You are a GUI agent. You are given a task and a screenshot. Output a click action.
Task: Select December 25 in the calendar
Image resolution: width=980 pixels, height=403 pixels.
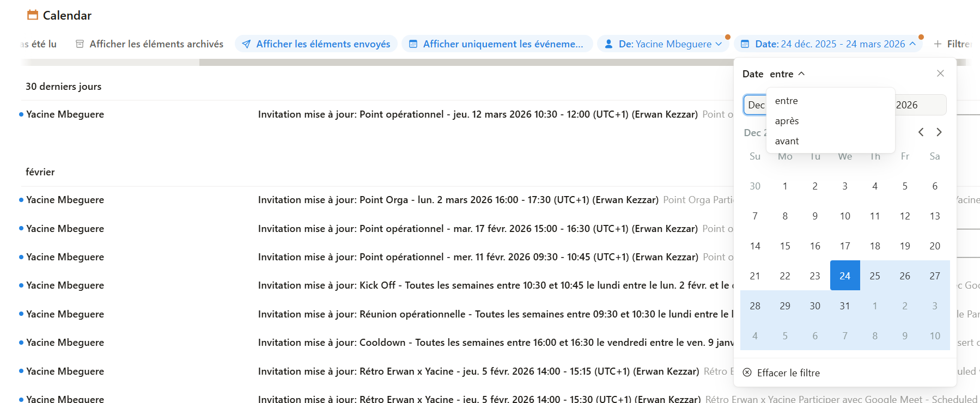[875, 276]
